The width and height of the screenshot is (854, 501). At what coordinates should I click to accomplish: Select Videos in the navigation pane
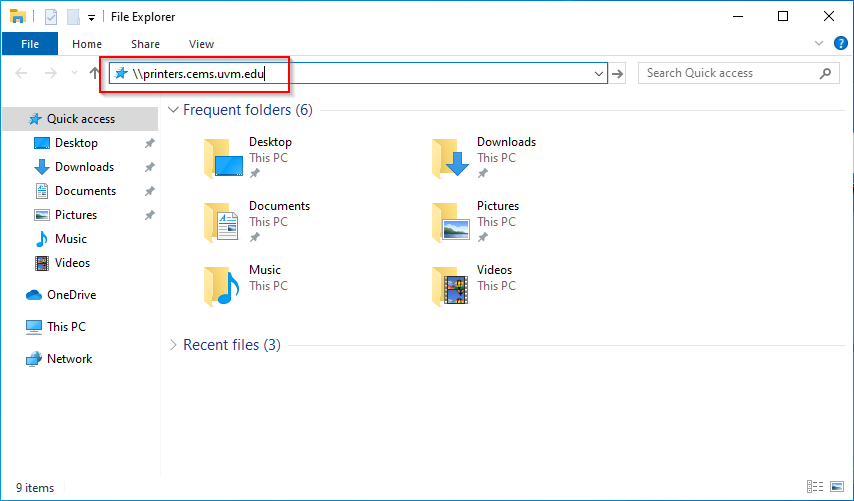coord(72,262)
